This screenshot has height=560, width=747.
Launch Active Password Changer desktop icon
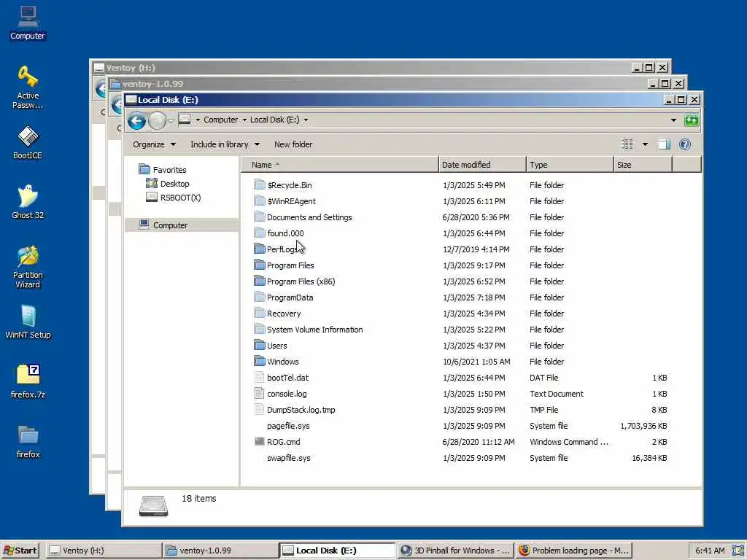(x=28, y=87)
